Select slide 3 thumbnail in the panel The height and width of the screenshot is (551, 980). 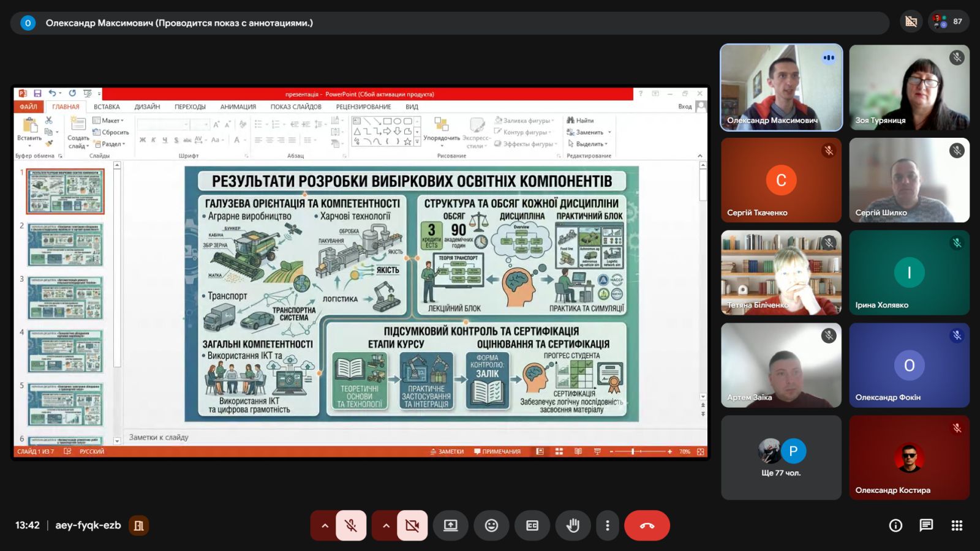pyautogui.click(x=66, y=298)
